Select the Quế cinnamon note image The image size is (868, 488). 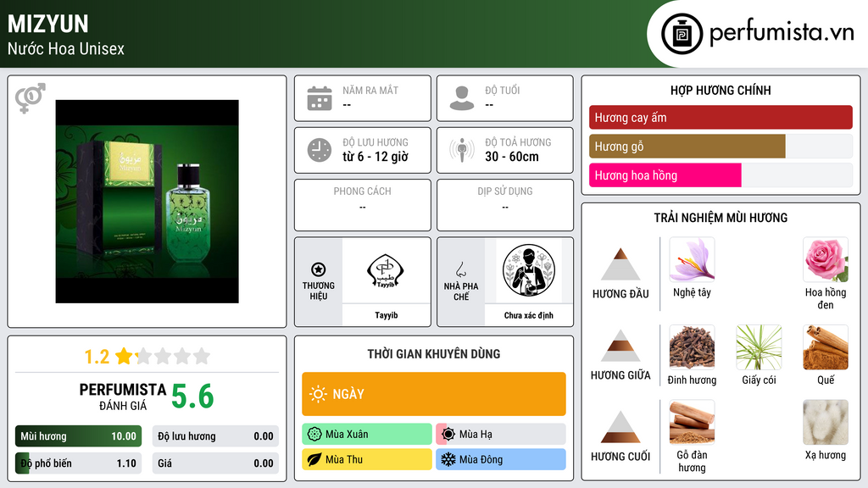click(x=826, y=347)
